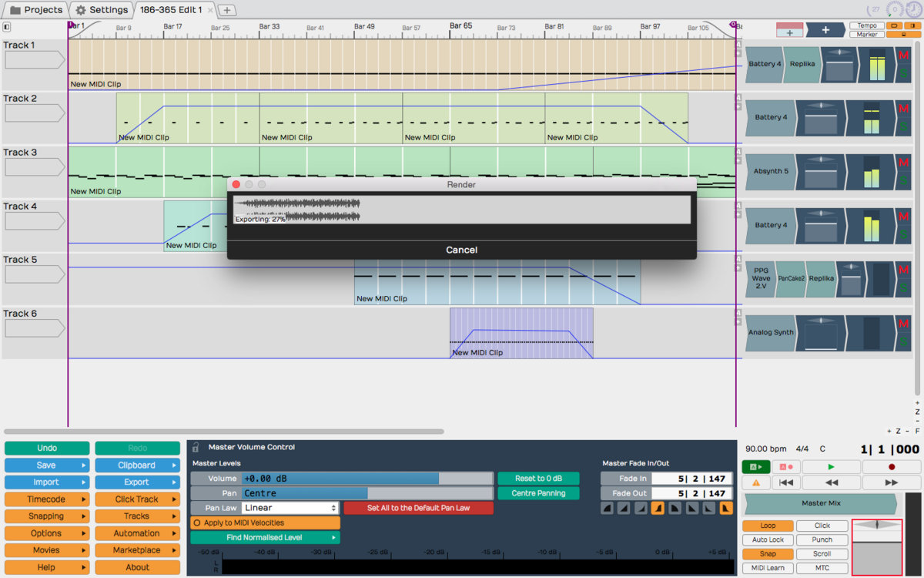The image size is (924, 578).
Task: Click the fast-forward transport button
Action: (x=892, y=482)
